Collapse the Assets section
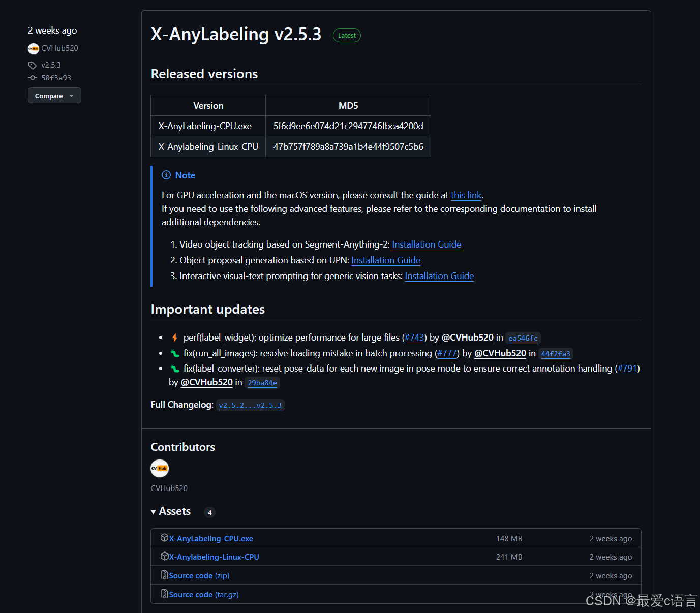The height and width of the screenshot is (613, 700). point(171,511)
